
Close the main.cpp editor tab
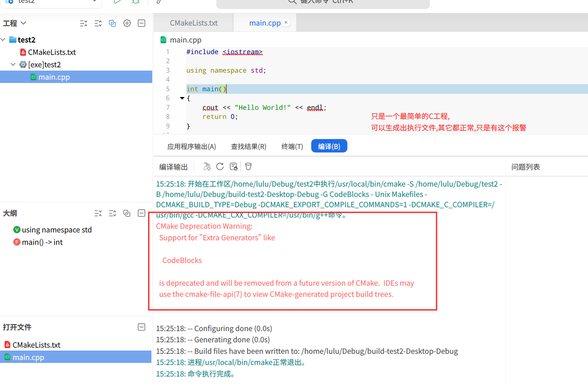(286, 23)
